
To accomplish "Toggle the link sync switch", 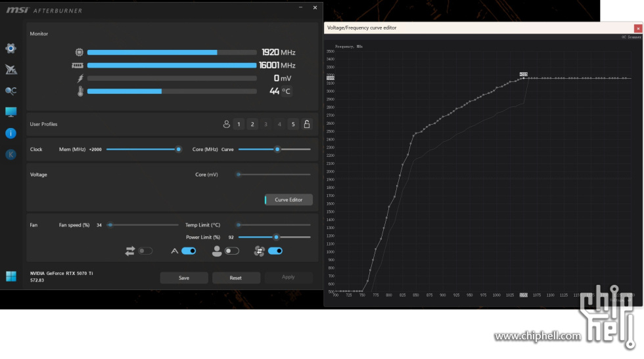I will (145, 251).
